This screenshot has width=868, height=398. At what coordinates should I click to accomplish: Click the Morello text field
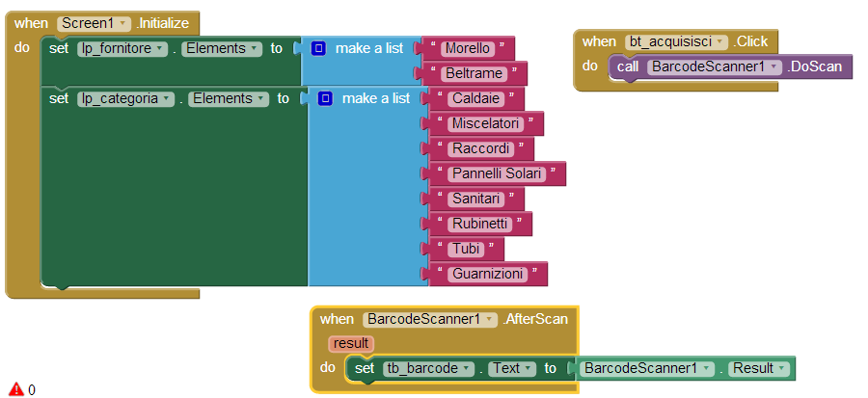pos(468,48)
